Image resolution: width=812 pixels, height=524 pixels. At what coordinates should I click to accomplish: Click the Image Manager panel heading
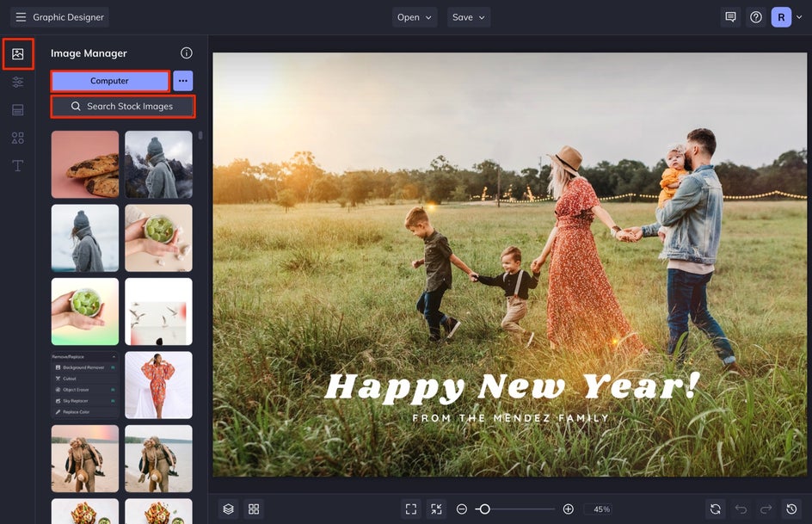coord(89,53)
